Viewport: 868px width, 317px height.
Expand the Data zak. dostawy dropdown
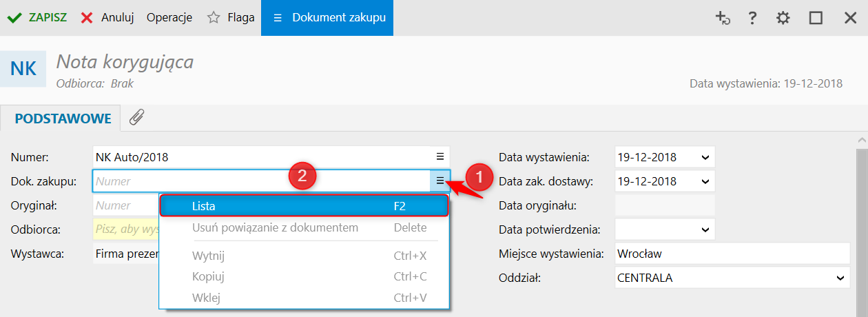705,181
